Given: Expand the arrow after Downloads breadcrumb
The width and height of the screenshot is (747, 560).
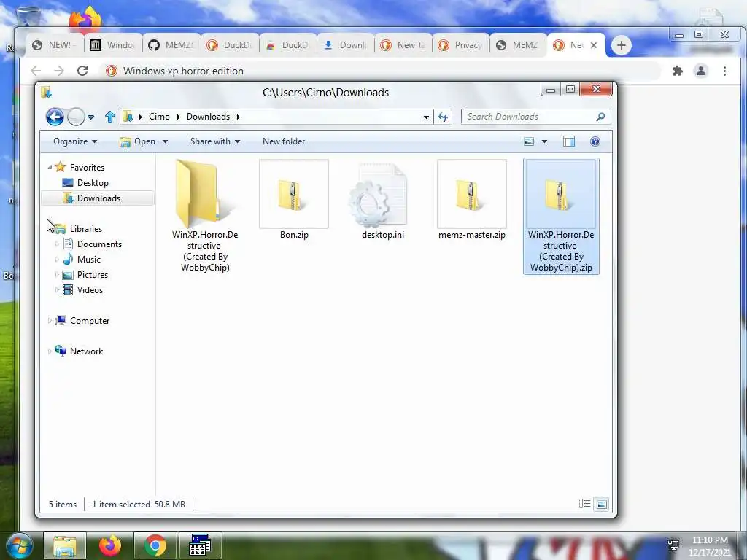Looking at the screenshot, I should coord(239,117).
